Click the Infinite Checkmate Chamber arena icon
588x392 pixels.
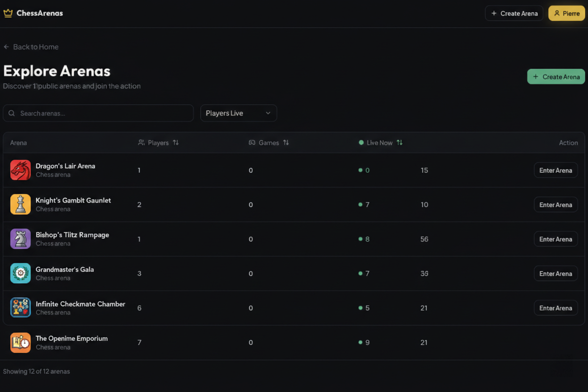point(20,308)
